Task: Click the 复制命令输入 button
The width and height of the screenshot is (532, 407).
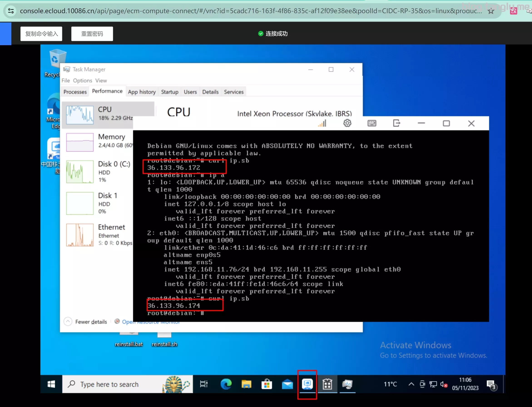Action: (x=42, y=34)
